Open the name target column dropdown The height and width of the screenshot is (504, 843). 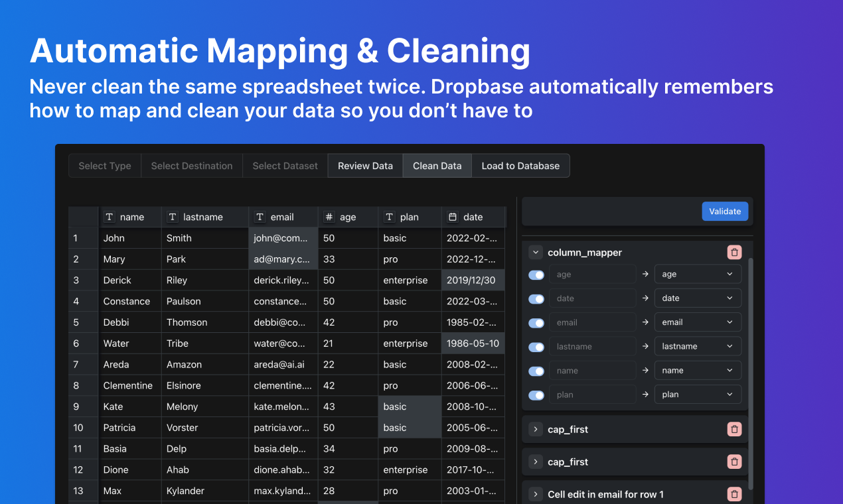click(698, 370)
